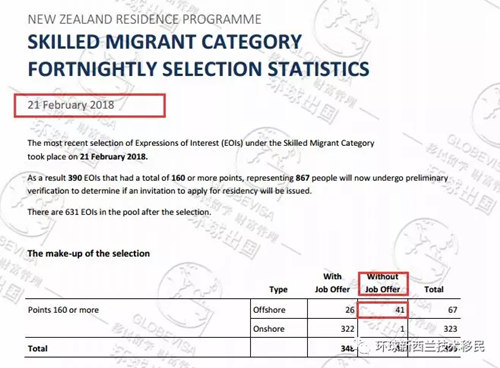
Task: Click the Offshore total value 67
Action: [452, 310]
